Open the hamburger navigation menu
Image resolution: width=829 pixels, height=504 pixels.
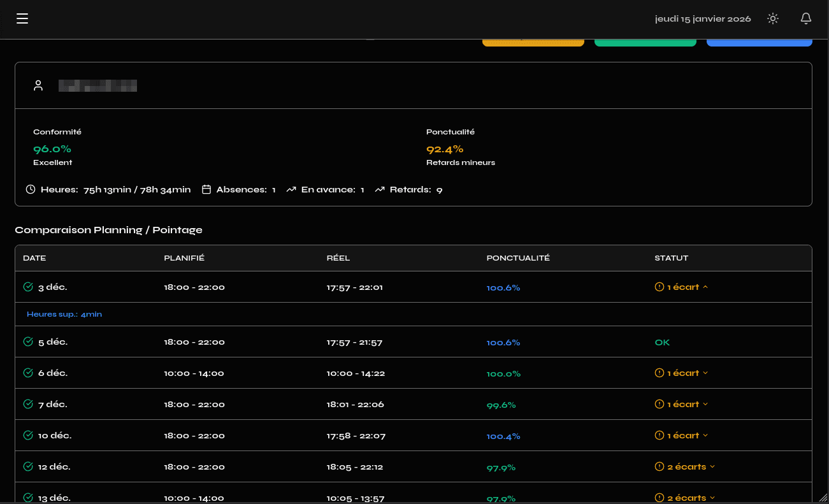[22, 18]
